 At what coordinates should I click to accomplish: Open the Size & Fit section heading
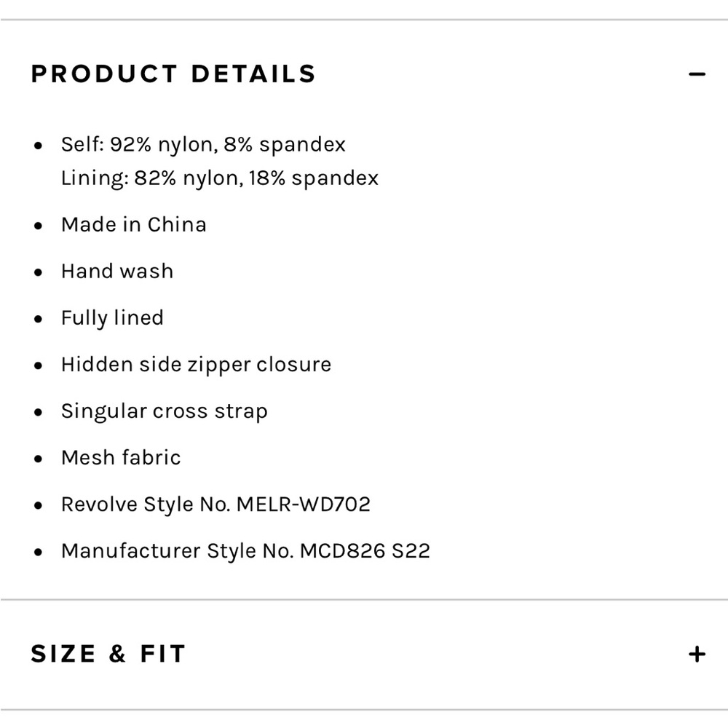click(x=108, y=654)
